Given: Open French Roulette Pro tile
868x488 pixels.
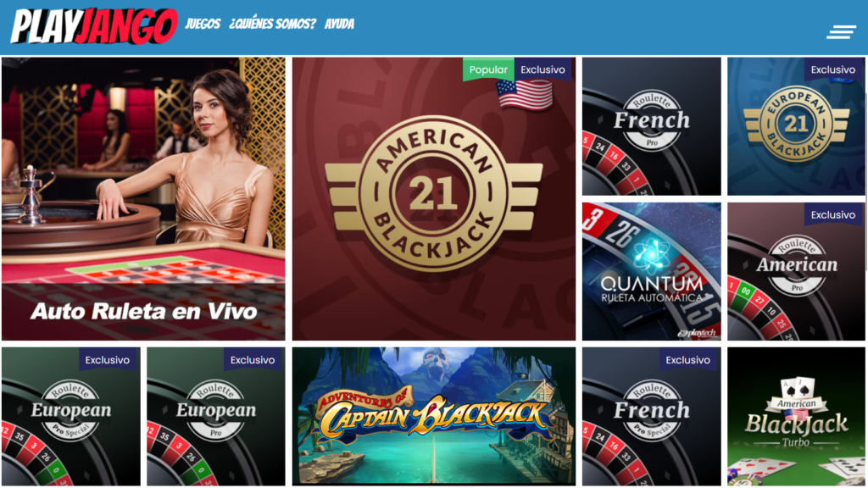Looking at the screenshot, I should click(x=652, y=126).
